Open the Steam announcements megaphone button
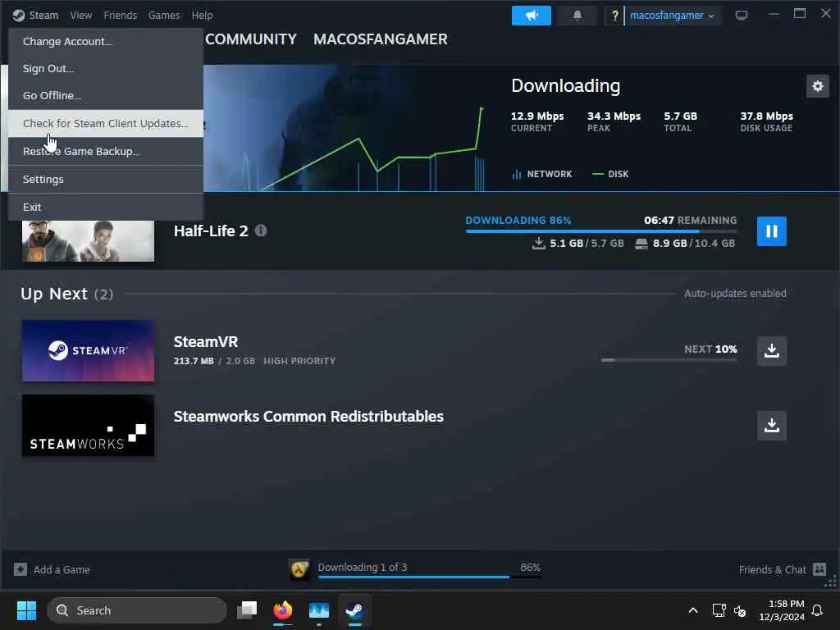 [x=531, y=16]
